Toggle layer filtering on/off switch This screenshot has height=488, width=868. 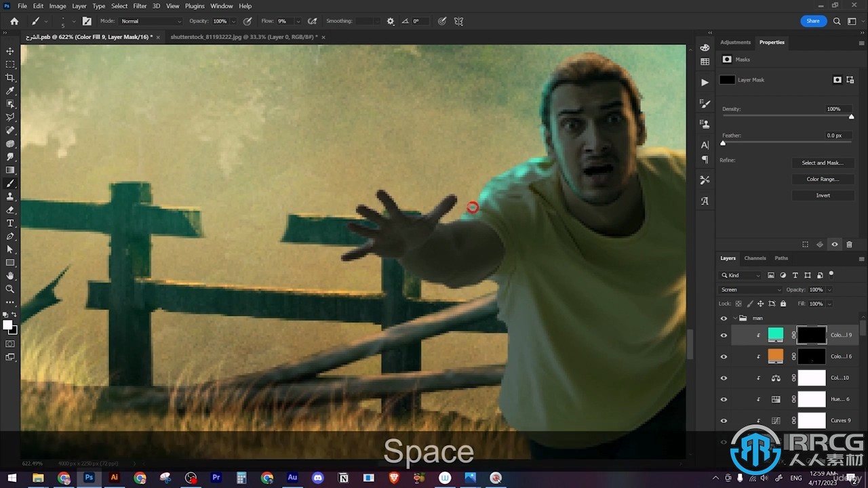click(831, 274)
